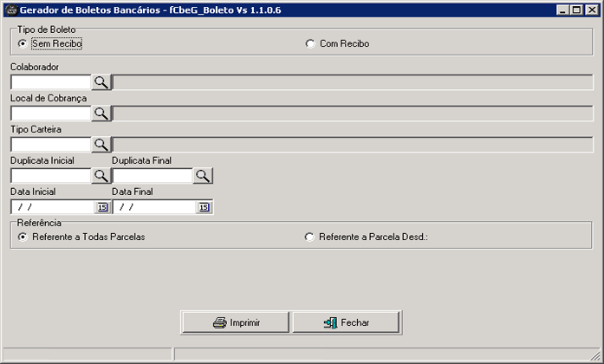The width and height of the screenshot is (604, 364).
Task: Open Tipo Carteira search magnifier
Action: 101,145
